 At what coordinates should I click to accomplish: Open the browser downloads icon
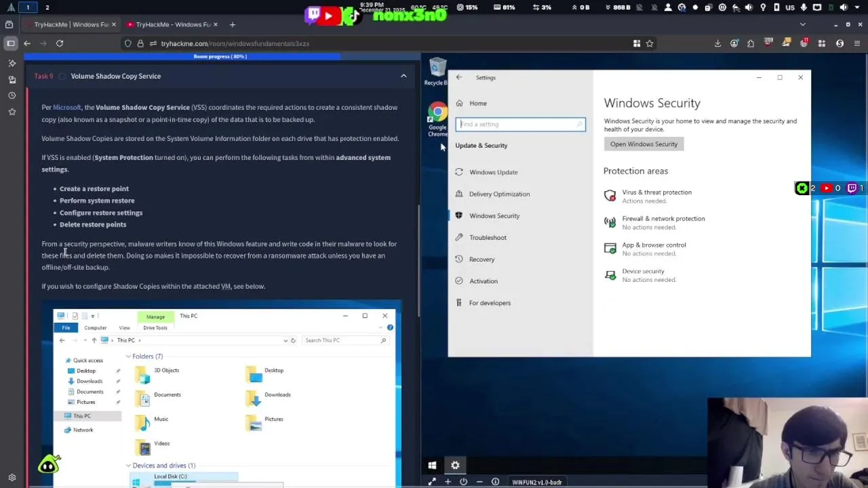(x=717, y=43)
